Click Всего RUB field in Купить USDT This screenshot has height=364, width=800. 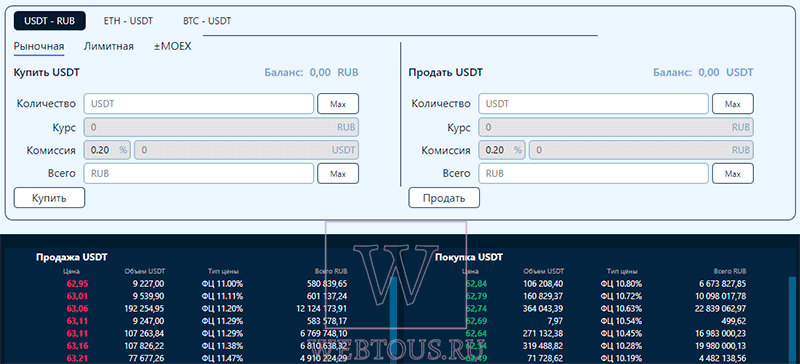198,174
